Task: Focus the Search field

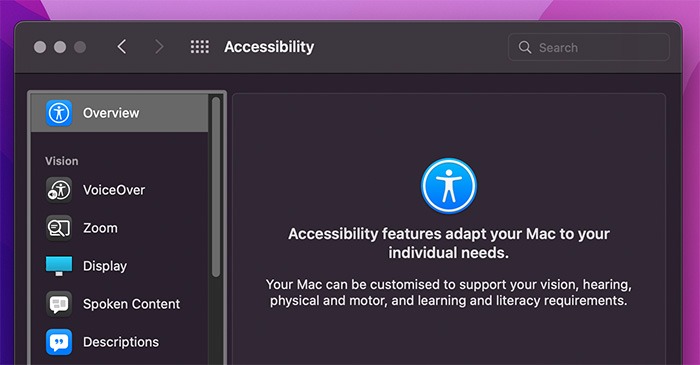Action: (588, 47)
